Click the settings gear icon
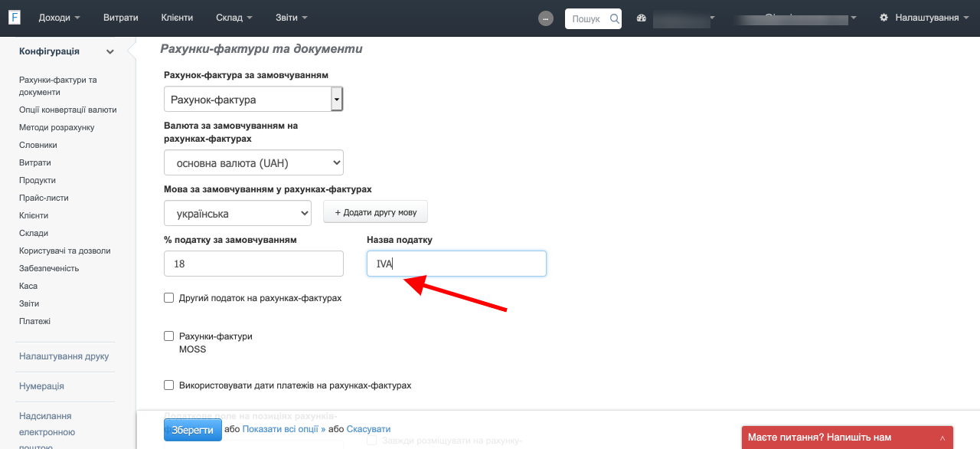980x449 pixels. pos(885,18)
